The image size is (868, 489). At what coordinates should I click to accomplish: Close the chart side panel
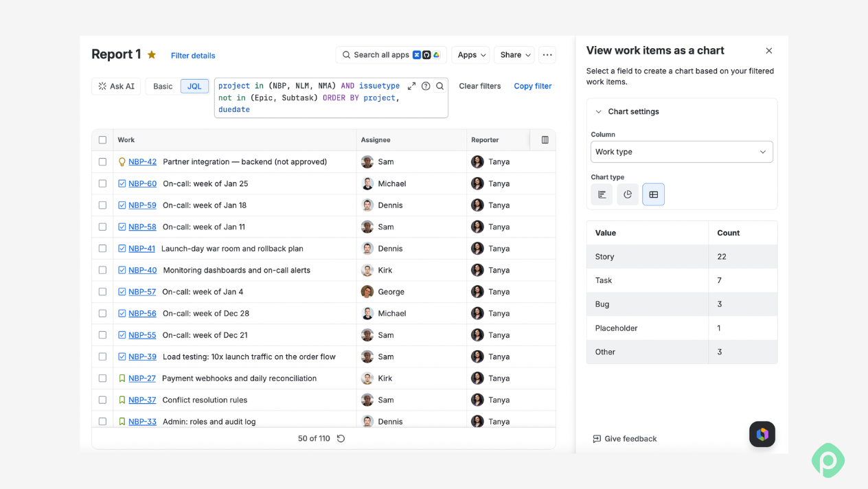click(769, 51)
